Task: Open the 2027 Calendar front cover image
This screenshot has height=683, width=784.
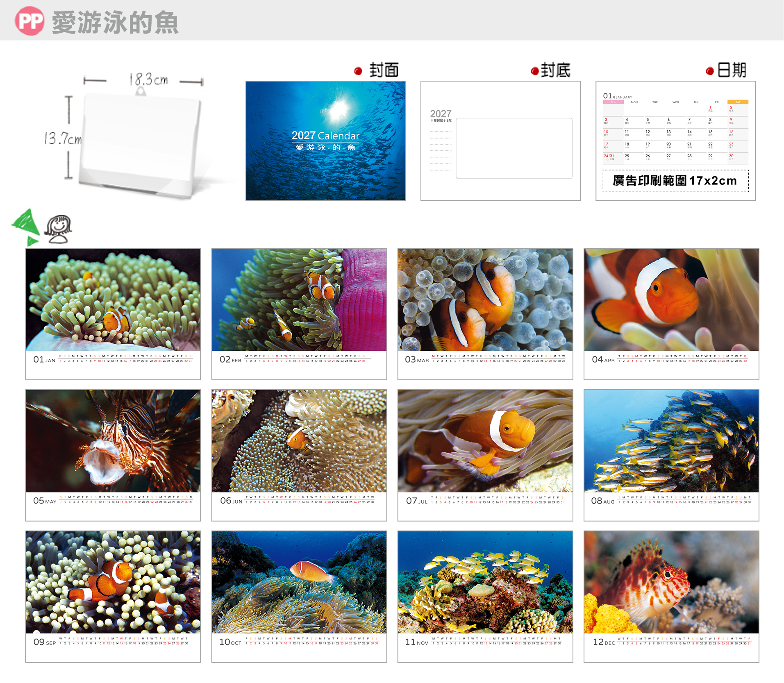Action: [x=325, y=141]
